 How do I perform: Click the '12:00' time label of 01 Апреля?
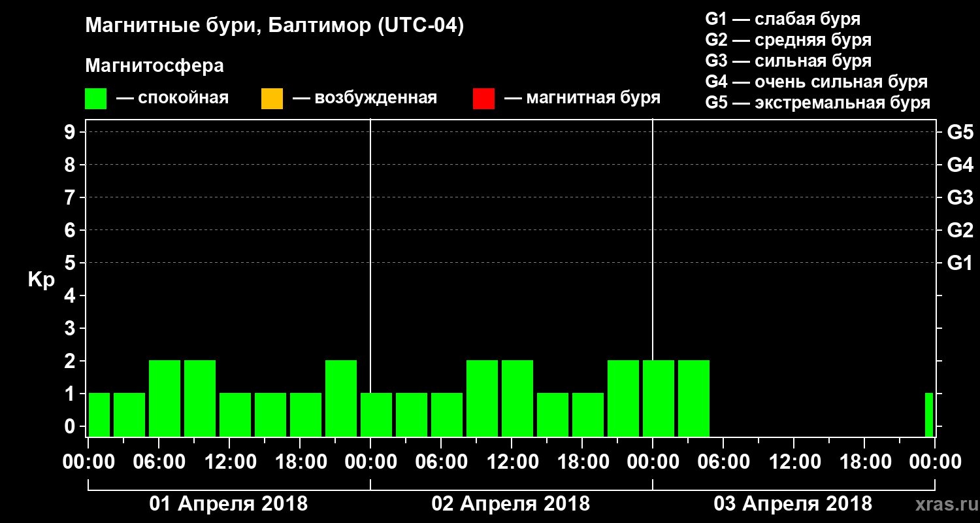(x=229, y=462)
